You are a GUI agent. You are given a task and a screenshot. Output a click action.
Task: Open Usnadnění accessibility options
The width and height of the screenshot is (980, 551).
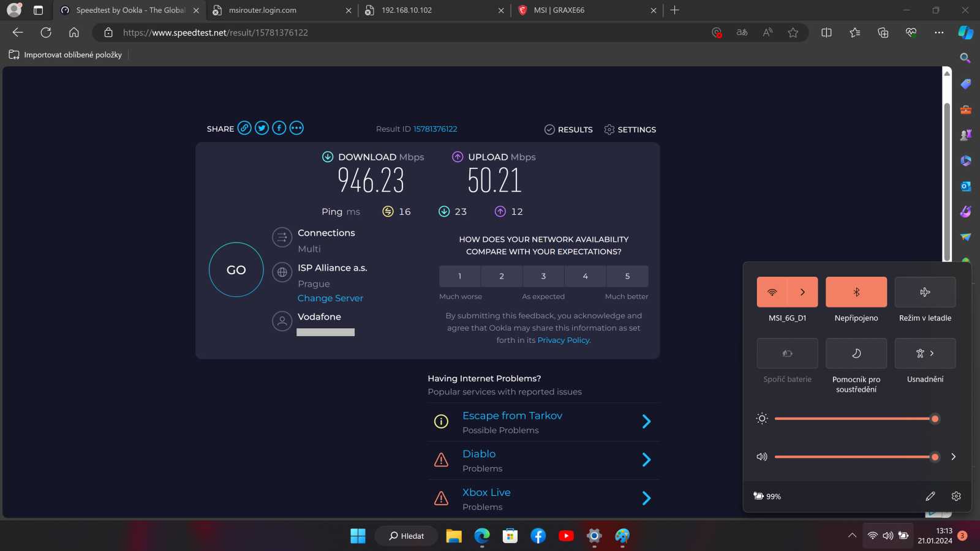925,353
